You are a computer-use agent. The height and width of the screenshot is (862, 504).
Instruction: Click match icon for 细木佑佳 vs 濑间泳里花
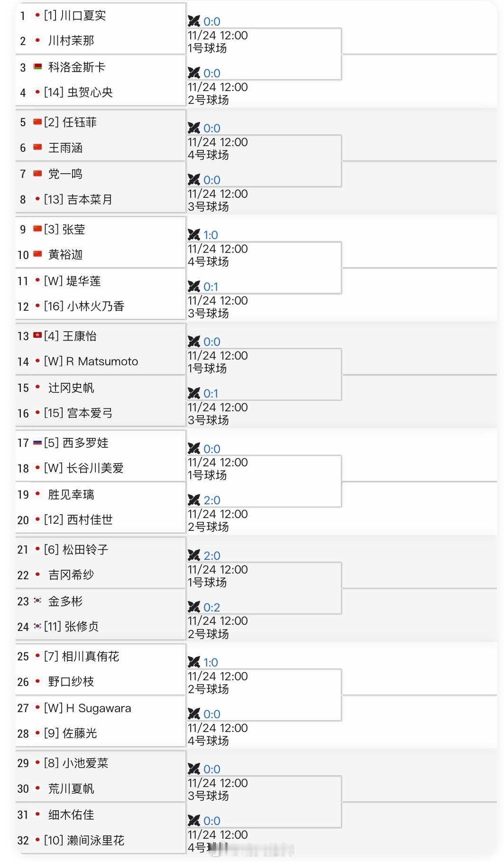193,820
